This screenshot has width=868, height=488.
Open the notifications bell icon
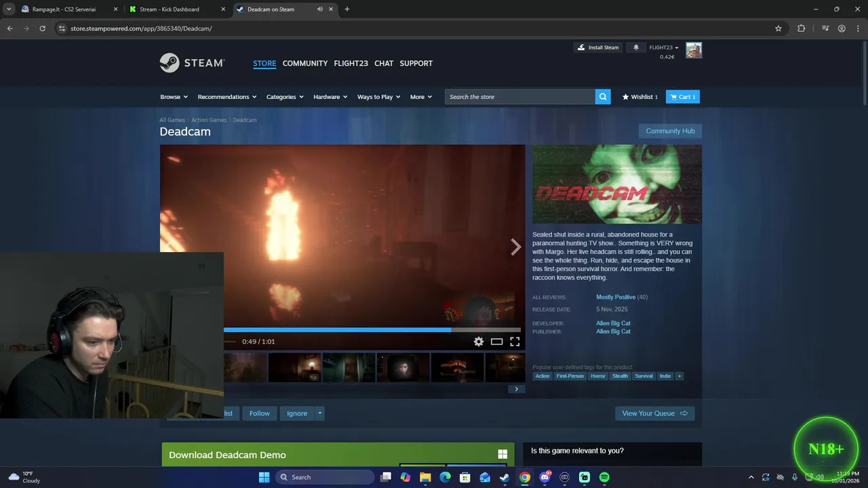click(x=636, y=47)
